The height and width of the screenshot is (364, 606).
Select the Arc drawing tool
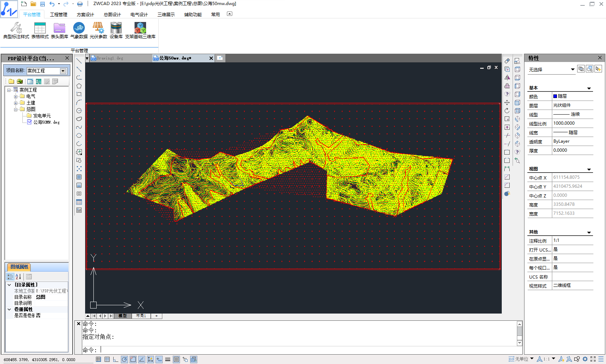click(x=79, y=102)
